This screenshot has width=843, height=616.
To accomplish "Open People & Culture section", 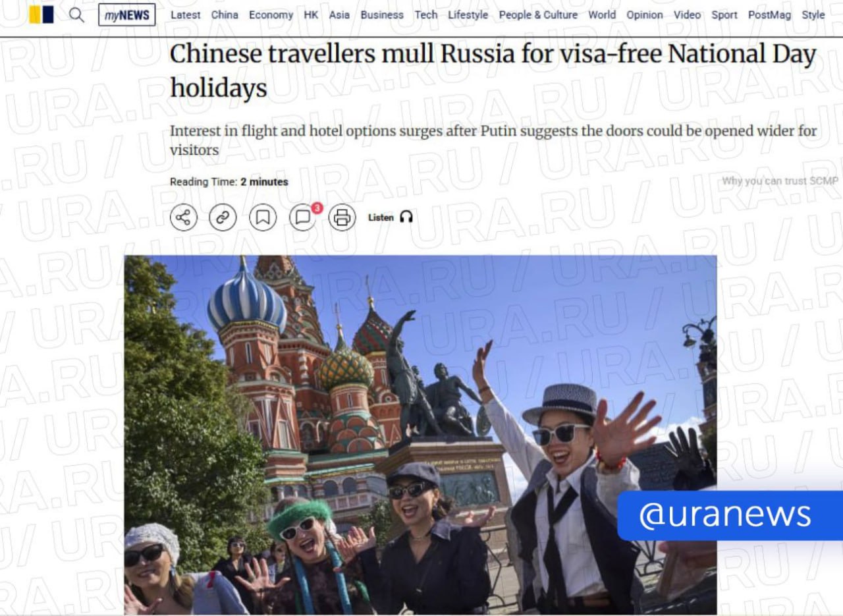I will (x=538, y=14).
